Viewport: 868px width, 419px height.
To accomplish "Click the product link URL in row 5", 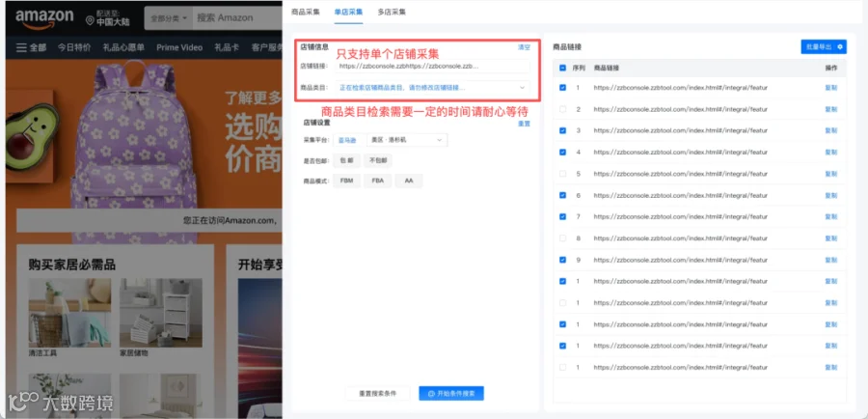I will click(x=680, y=174).
